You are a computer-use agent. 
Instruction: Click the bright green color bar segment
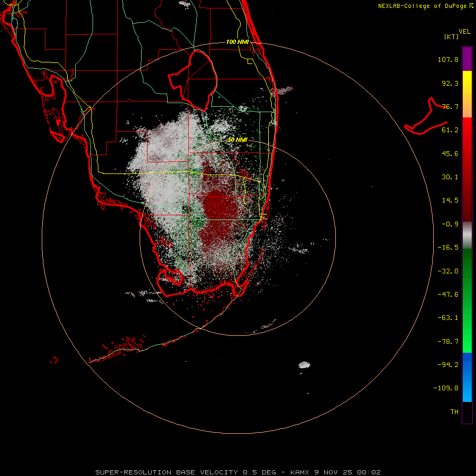coord(467,300)
